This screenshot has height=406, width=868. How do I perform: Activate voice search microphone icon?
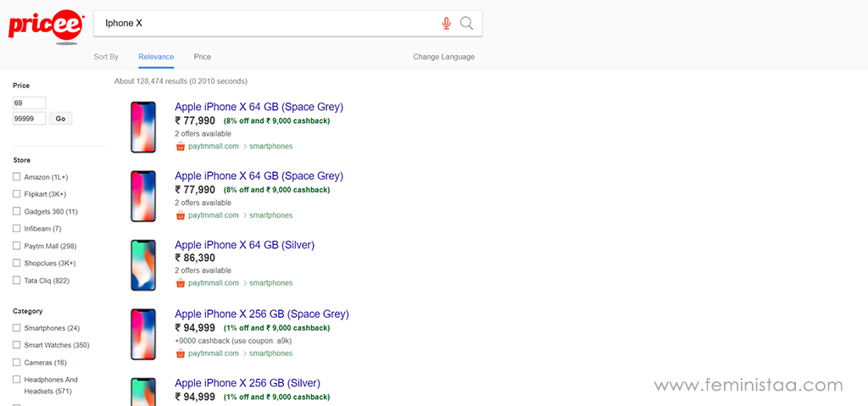point(446,23)
